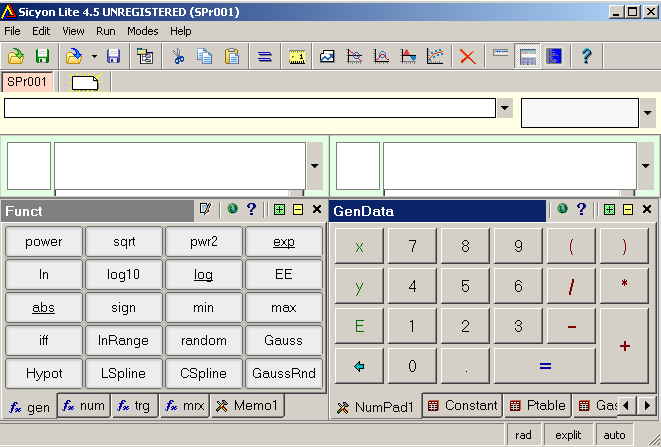The width and height of the screenshot is (661, 447).
Task: Switch to the fx trg tab
Action: (134, 406)
